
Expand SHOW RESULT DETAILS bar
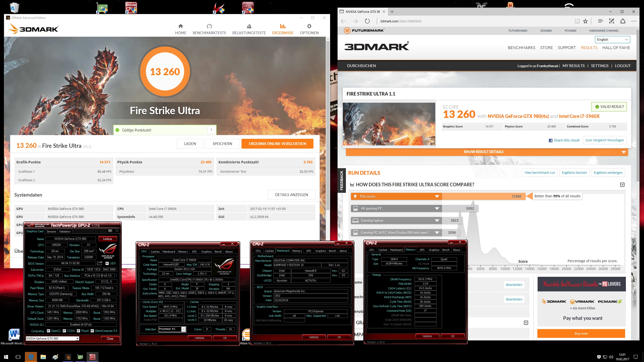pyautogui.click(x=487, y=152)
